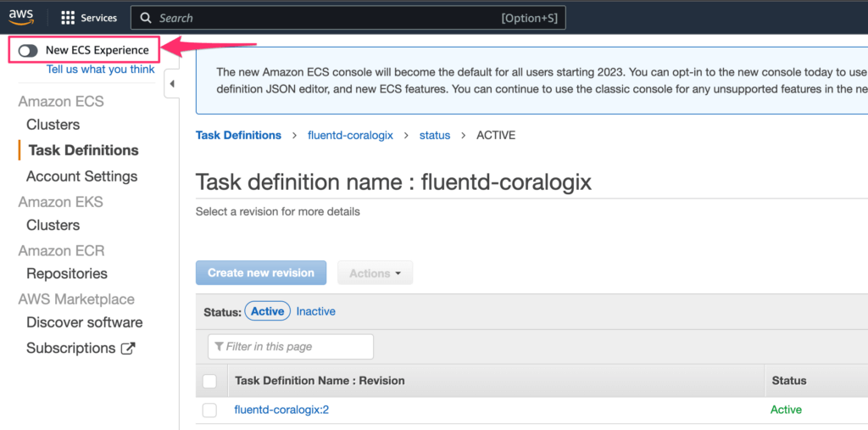This screenshot has height=430, width=868.
Task: Select Task Definitions in the sidebar
Action: (84, 151)
